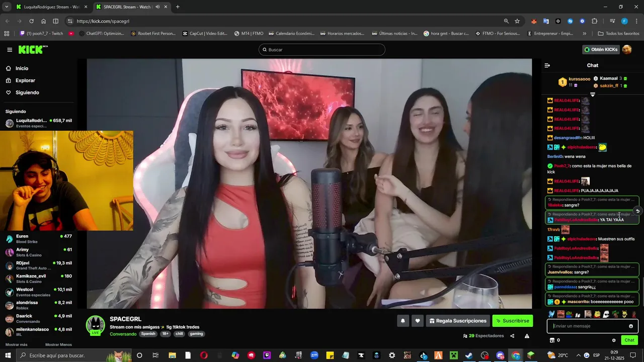Click the Spanish language tag

[x=148, y=334]
